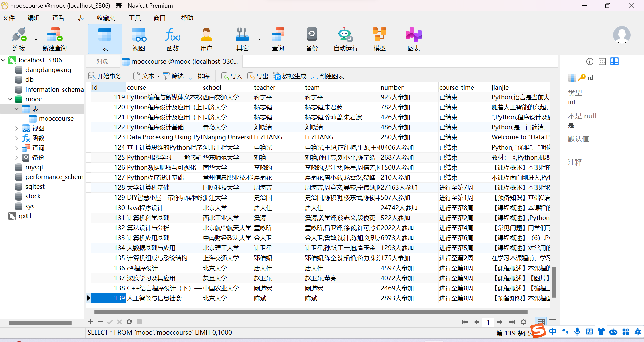The width and height of the screenshot is (644, 342).
Task: Collapse the localhost_3306 connection node
Action: 4,60
